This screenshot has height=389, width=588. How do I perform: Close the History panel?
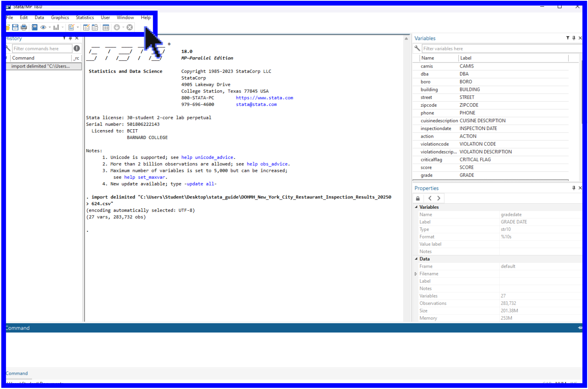pos(77,38)
